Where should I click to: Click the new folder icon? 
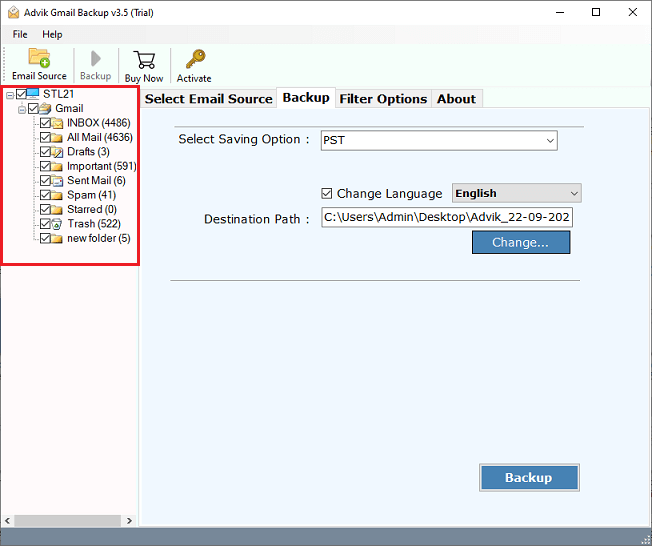pos(57,238)
